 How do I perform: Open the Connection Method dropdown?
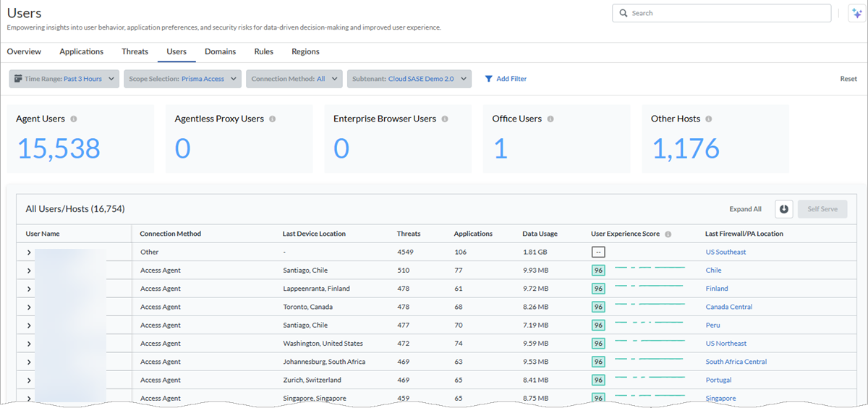[294, 79]
